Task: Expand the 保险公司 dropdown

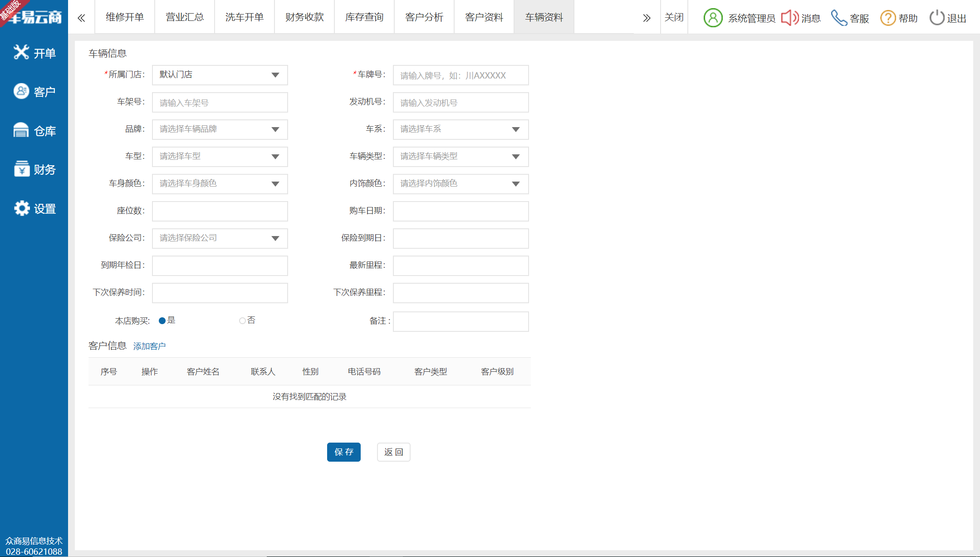Action: [x=220, y=238]
